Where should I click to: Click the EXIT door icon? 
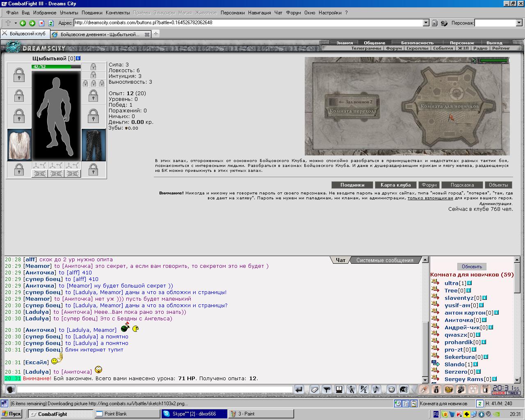(486, 389)
